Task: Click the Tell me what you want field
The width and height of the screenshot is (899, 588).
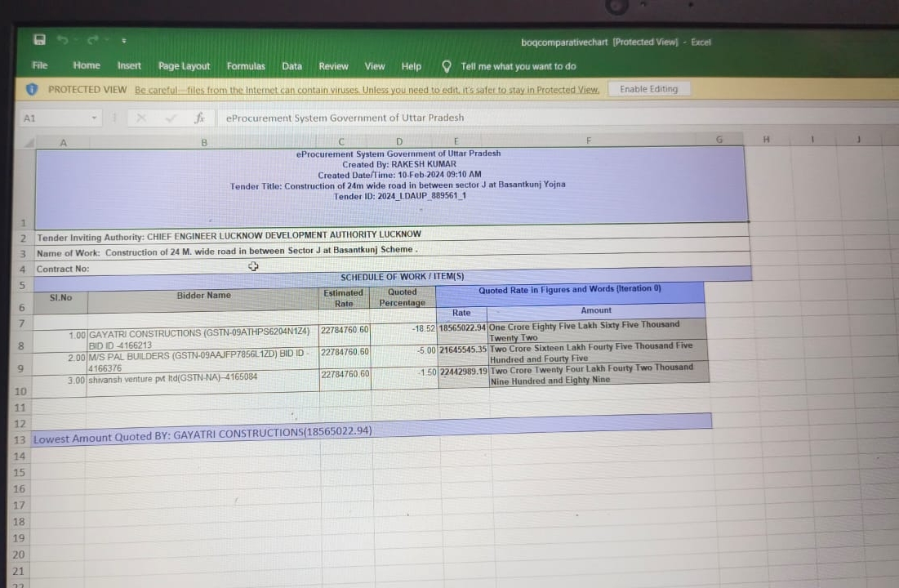Action: coord(518,66)
